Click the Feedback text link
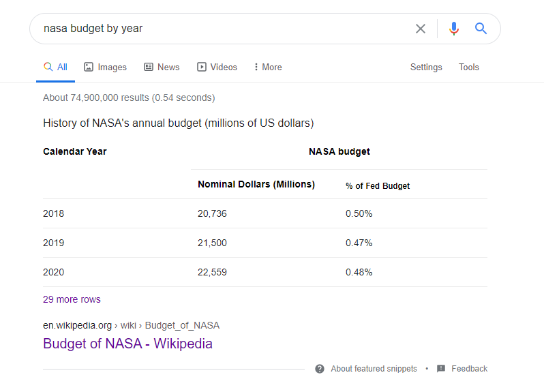Image resolution: width=544 pixels, height=392 pixels. (469, 369)
